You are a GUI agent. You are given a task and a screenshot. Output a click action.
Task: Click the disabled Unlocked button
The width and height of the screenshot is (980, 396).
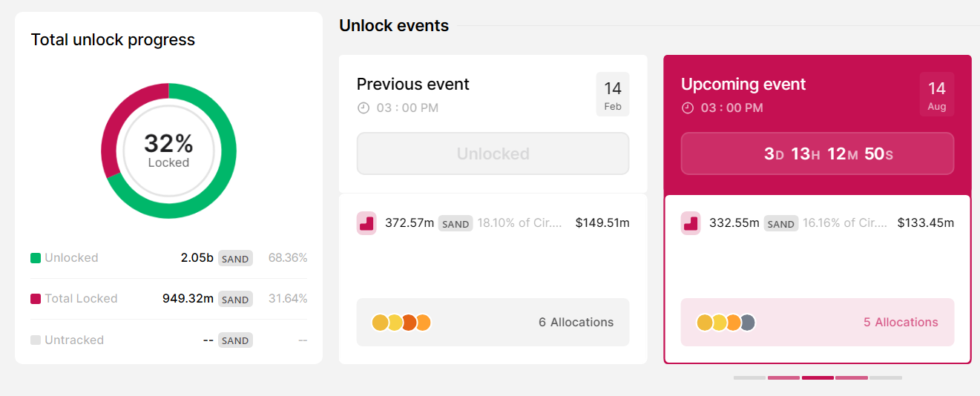[x=493, y=154]
